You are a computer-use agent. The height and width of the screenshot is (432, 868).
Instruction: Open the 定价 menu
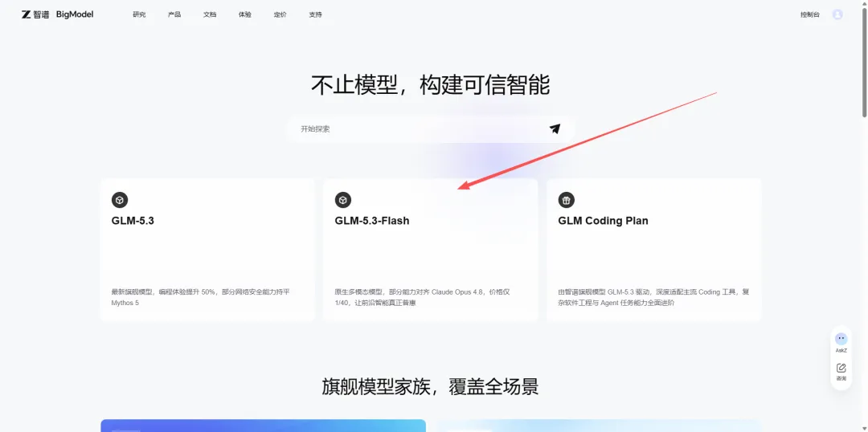coord(280,15)
